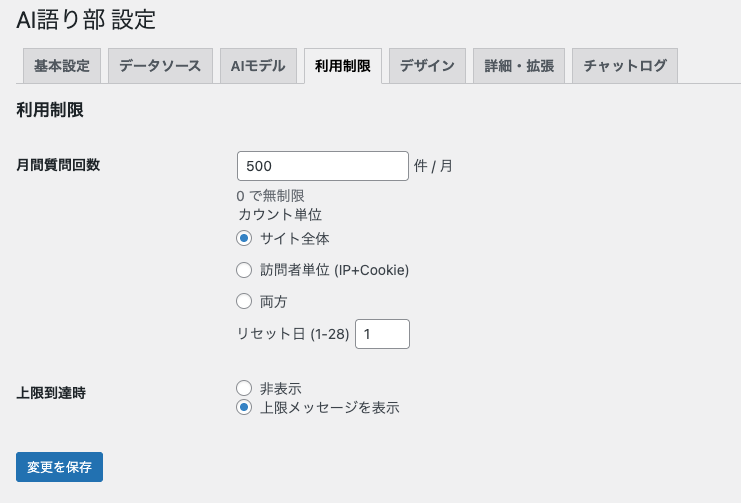
Task: Choose 訪問者単位 (IP+Cookie) count option
Action: [243, 270]
